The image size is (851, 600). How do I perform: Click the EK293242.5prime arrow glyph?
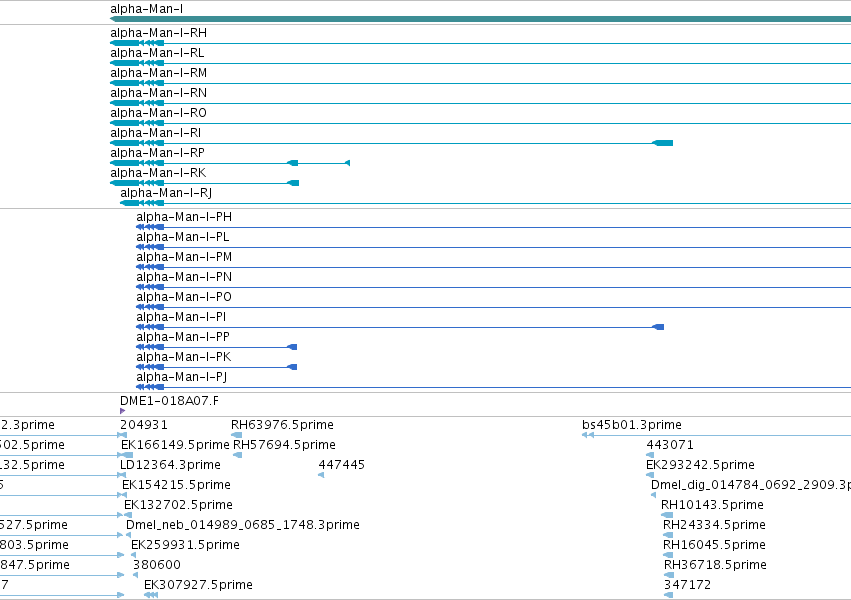coord(650,475)
